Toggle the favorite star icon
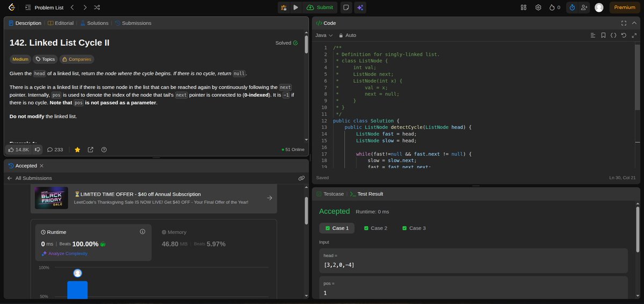 [x=77, y=149]
